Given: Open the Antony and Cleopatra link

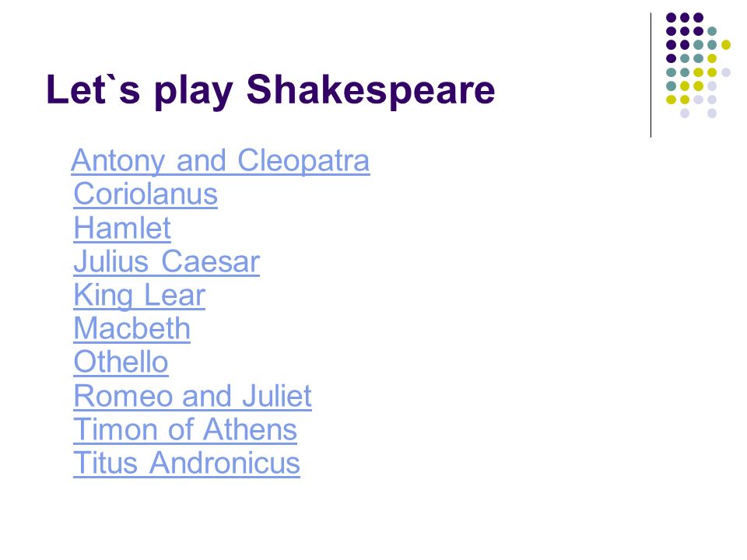Looking at the screenshot, I should pyautogui.click(x=220, y=160).
